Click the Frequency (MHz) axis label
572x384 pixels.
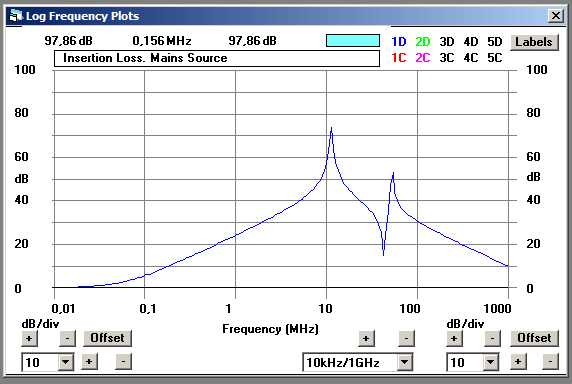(x=270, y=329)
